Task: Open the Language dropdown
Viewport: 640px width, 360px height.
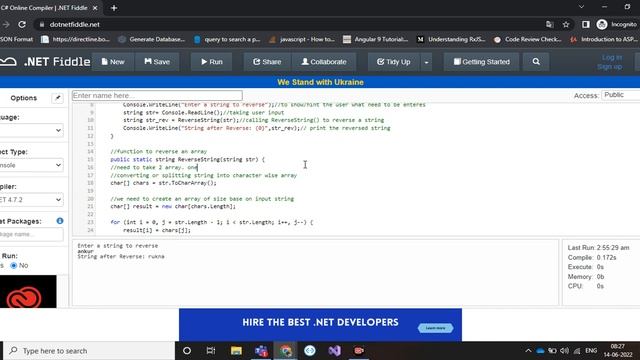Action: point(32,130)
